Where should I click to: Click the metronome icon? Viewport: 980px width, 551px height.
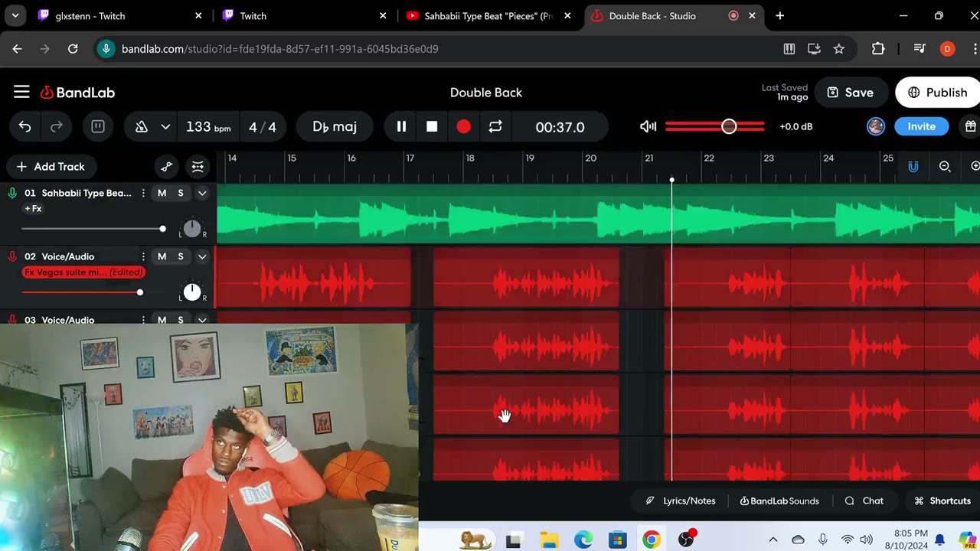(141, 127)
